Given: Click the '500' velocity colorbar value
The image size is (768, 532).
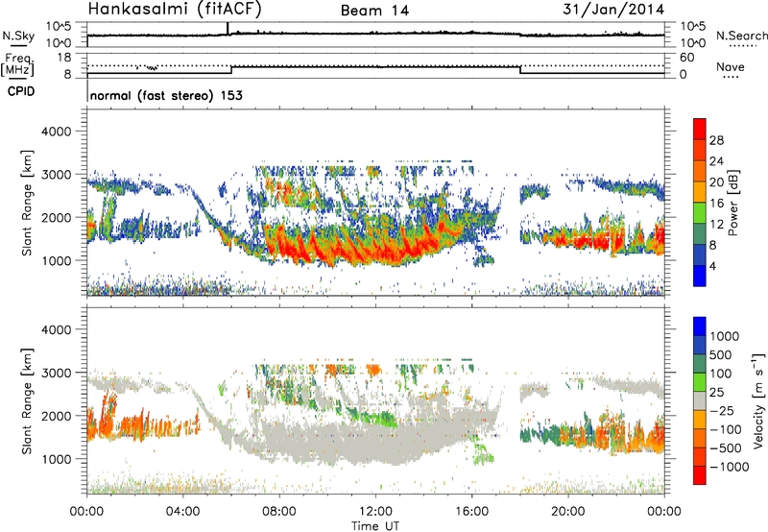Looking at the screenshot, I should click(720, 354).
